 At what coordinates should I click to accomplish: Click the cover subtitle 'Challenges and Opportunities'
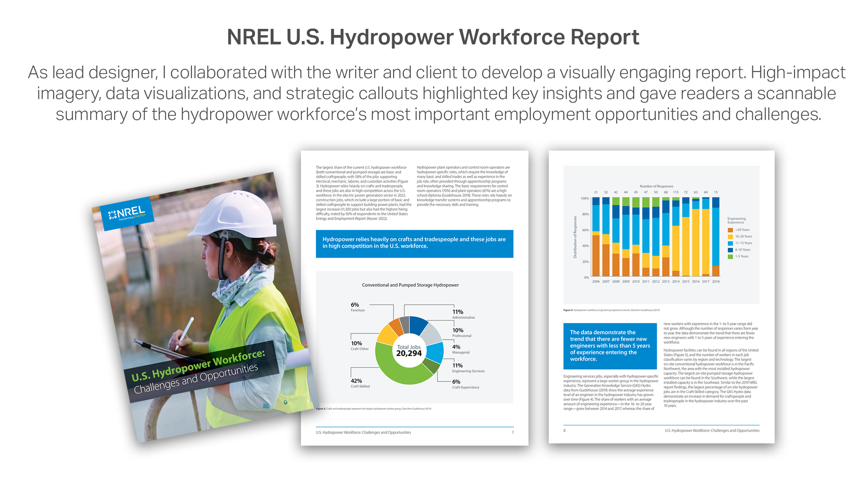tap(196, 379)
